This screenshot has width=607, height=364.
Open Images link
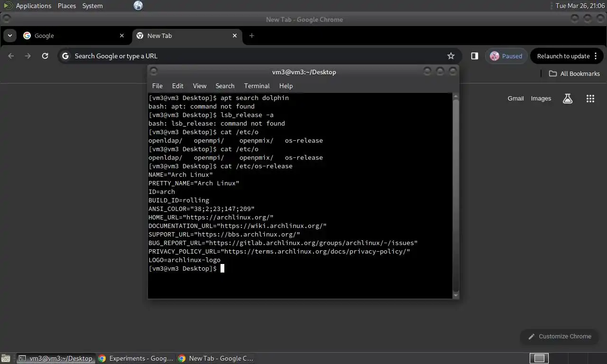click(541, 99)
